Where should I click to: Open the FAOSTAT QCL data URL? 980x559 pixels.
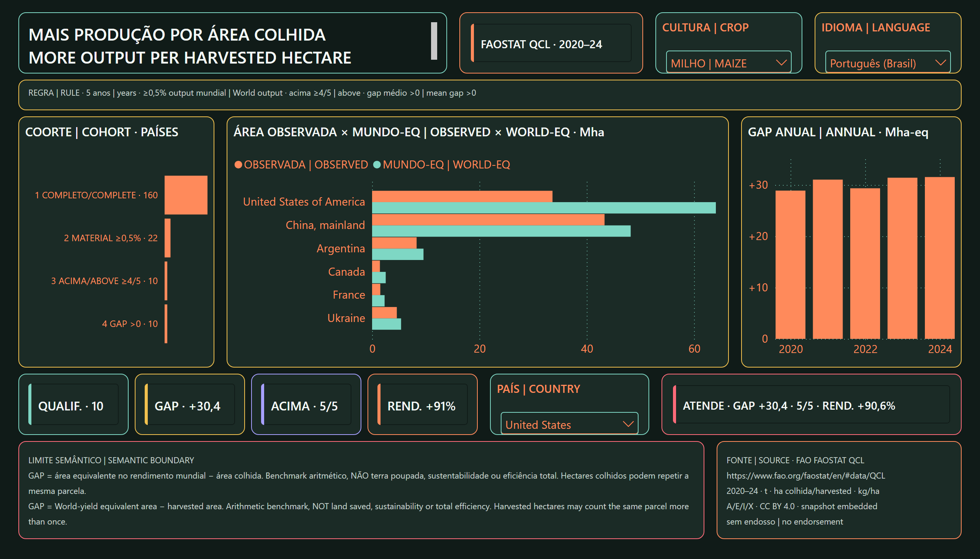[805, 476]
